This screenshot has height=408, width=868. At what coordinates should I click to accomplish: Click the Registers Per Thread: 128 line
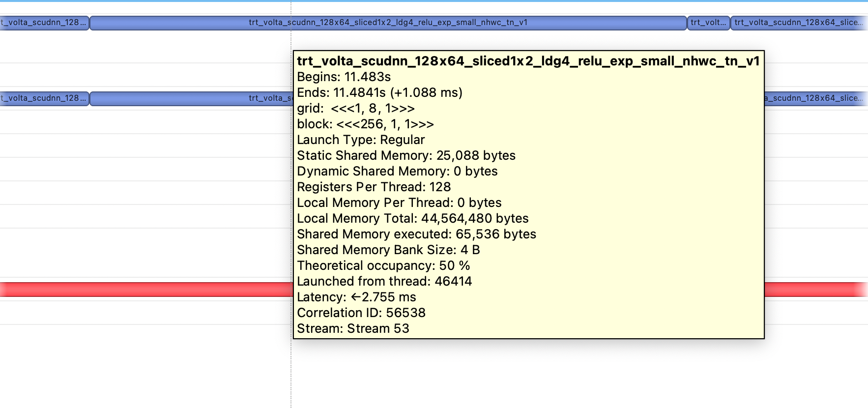click(374, 187)
